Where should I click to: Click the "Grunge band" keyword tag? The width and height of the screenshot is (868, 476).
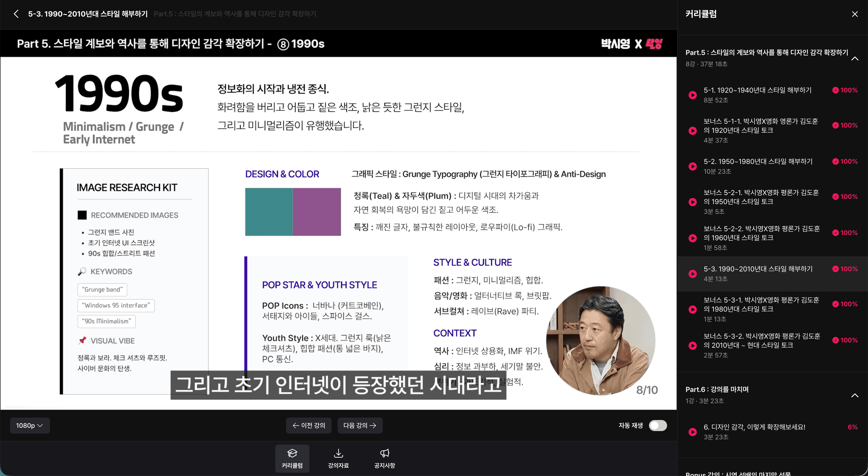click(x=102, y=289)
